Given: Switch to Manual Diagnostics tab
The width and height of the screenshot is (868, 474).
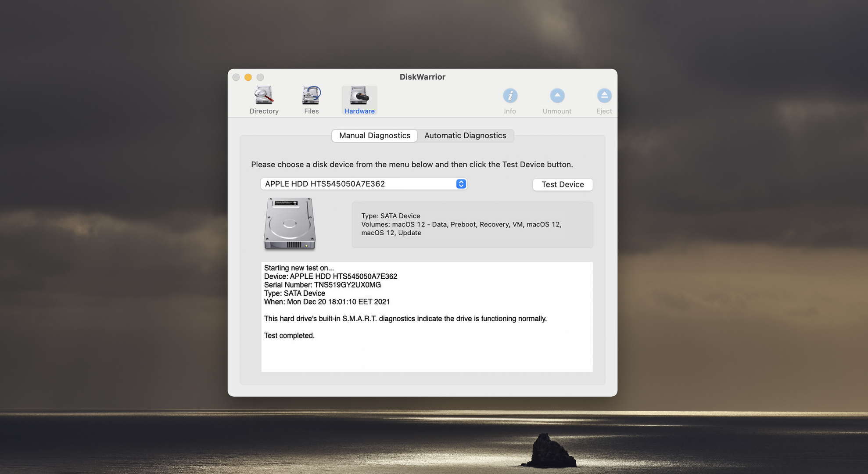Looking at the screenshot, I should 374,136.
